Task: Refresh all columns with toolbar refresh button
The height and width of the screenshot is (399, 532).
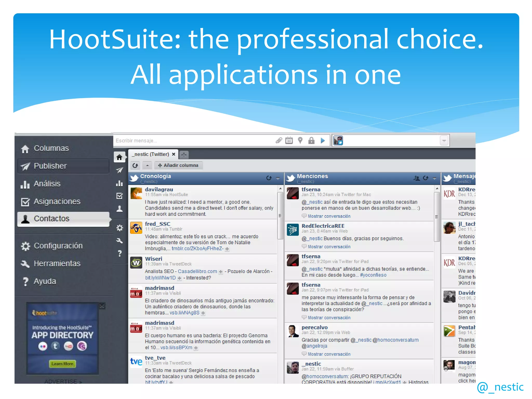Action: click(135, 165)
